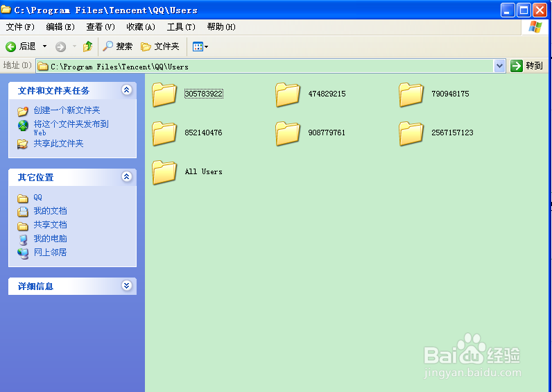Open the 852140476 folder icon
Viewport: 552px width, 392px height.
[x=164, y=133]
